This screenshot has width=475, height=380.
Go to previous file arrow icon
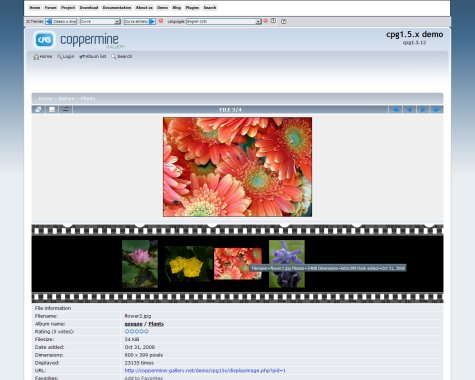[409, 109]
